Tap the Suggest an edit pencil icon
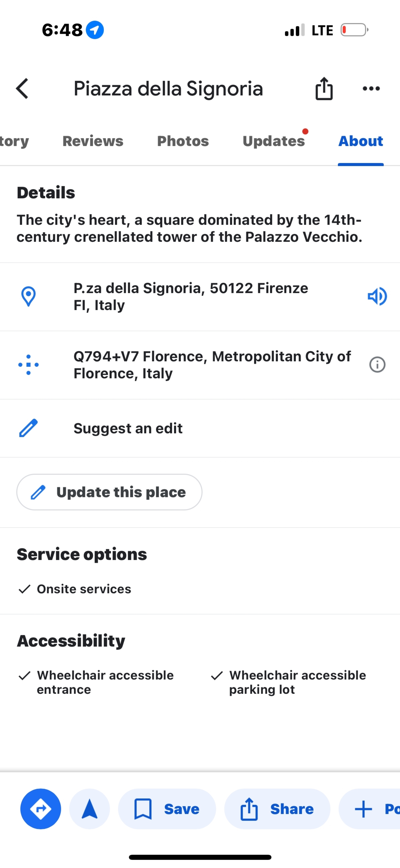 [29, 428]
